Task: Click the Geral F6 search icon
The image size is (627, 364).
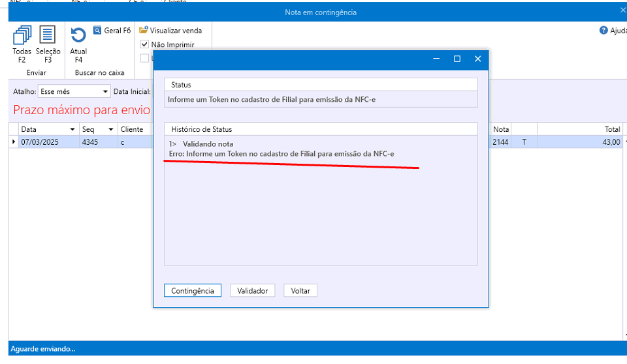Action: [x=97, y=31]
